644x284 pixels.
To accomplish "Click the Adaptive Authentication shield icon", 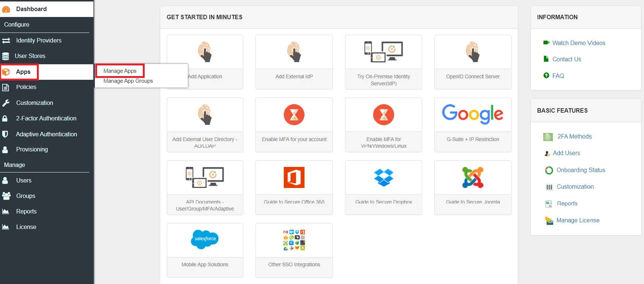I will [5, 134].
